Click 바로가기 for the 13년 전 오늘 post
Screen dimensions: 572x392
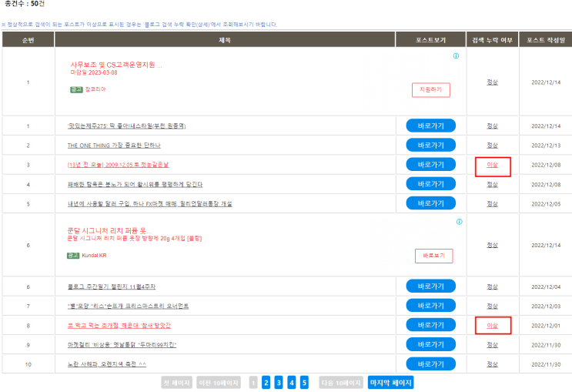pos(431,165)
